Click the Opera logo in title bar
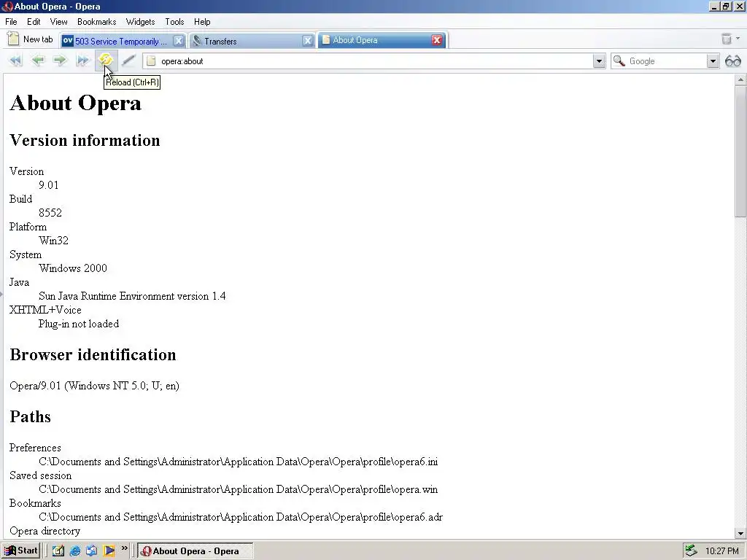The width and height of the screenshot is (747, 560). coord(7,6)
